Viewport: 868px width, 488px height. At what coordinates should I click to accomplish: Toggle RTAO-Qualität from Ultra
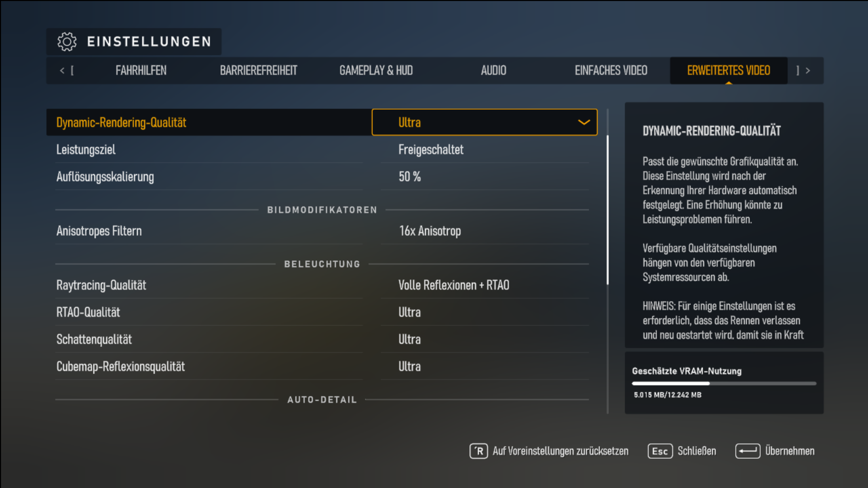tap(409, 312)
